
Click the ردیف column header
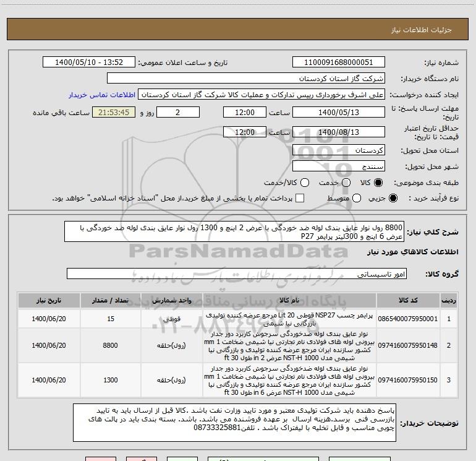point(449,300)
